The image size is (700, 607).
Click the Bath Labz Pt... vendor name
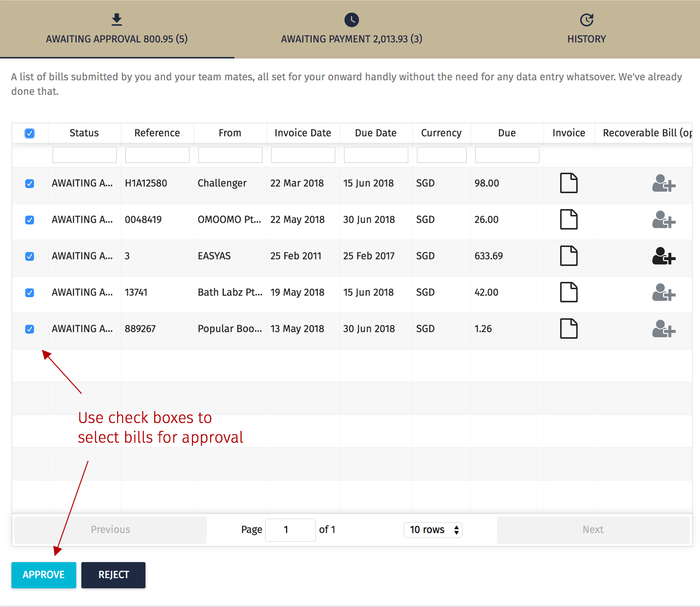pos(230,292)
